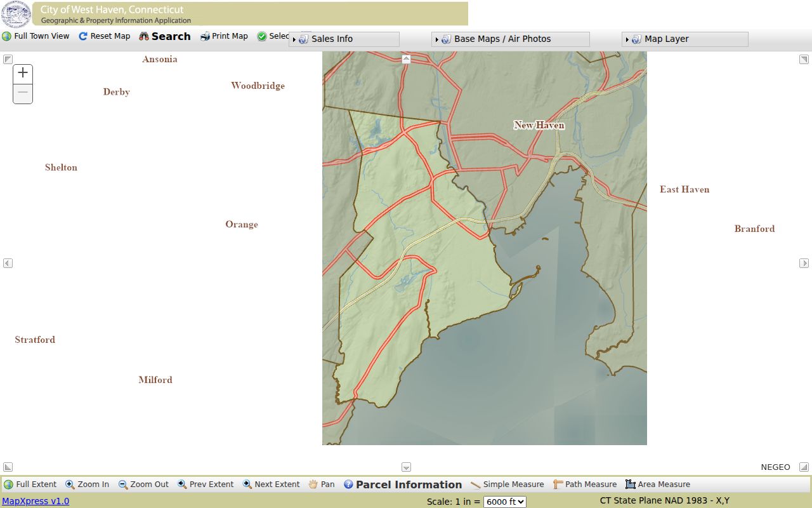Pan map south with bottom arrow
The image size is (812, 508).
[406, 467]
